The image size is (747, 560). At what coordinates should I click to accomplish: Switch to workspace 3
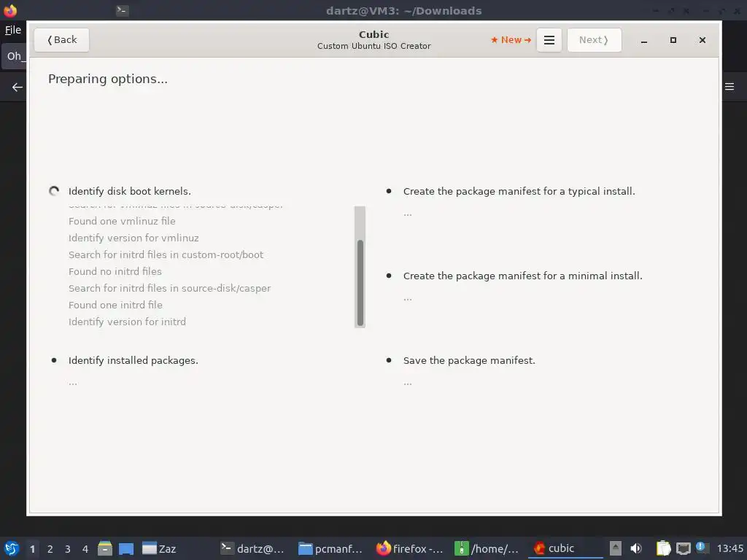(x=68, y=549)
